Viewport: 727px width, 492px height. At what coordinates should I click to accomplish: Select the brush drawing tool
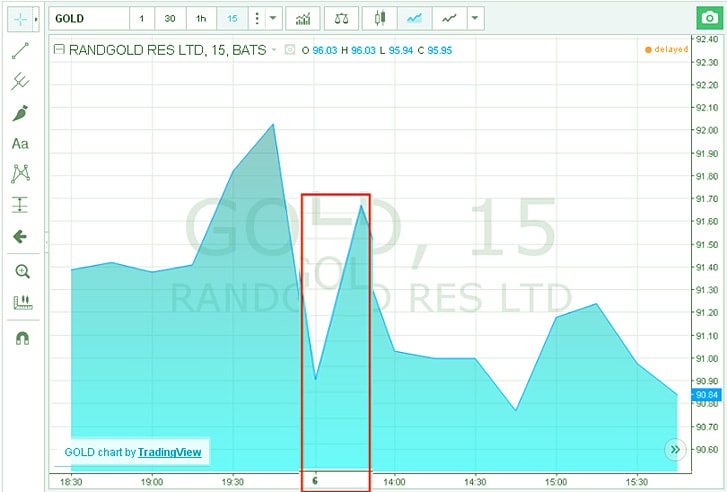(x=20, y=114)
